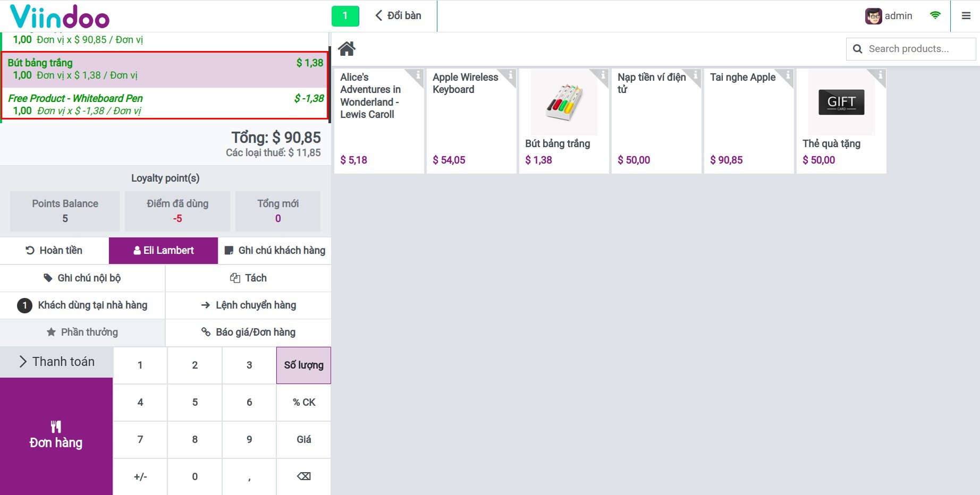The width and height of the screenshot is (980, 495).
Task: Add Bút bảng trắng product thumbnail
Action: (x=564, y=103)
